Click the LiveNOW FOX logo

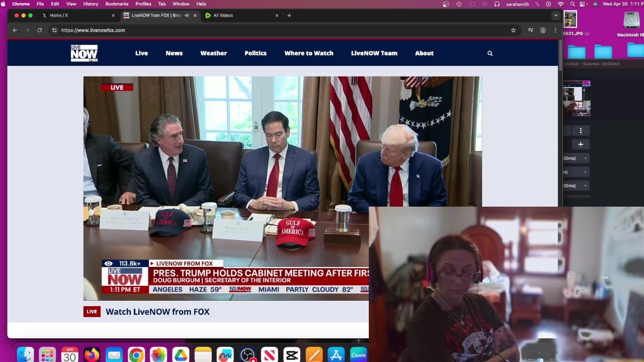coord(84,53)
